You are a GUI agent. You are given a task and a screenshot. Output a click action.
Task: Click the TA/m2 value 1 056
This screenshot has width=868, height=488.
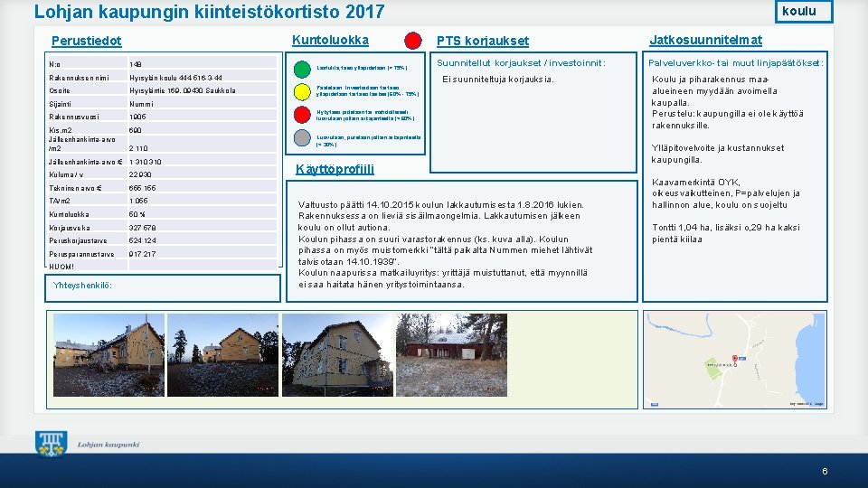coord(138,201)
